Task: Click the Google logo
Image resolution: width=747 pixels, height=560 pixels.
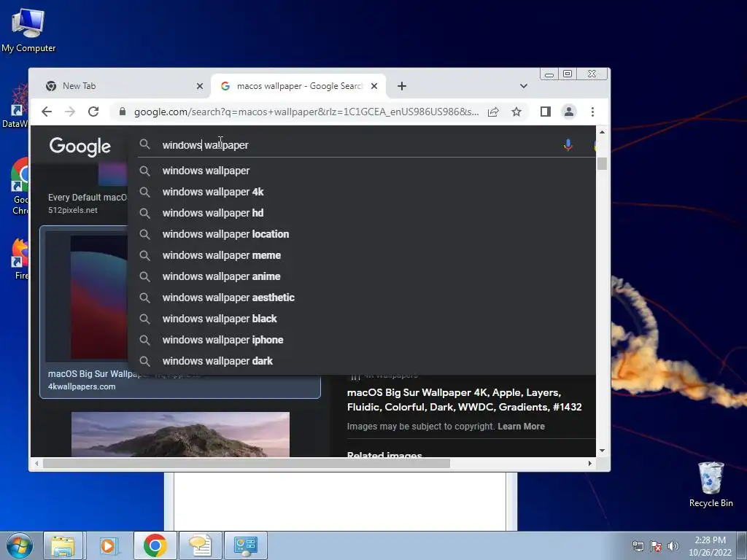Action: click(80, 146)
